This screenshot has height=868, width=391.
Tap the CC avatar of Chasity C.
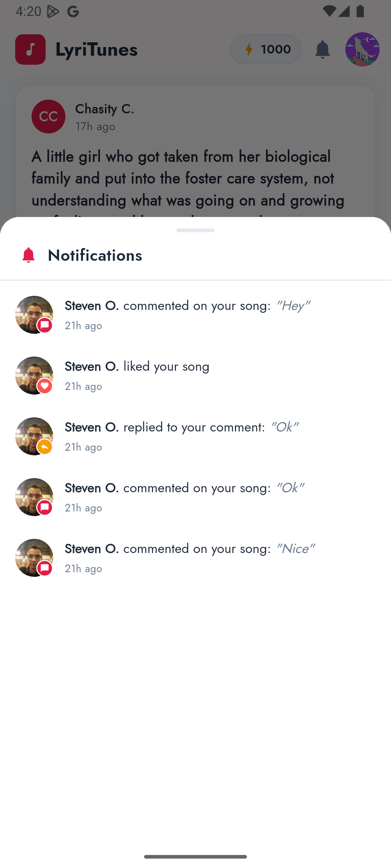click(48, 116)
